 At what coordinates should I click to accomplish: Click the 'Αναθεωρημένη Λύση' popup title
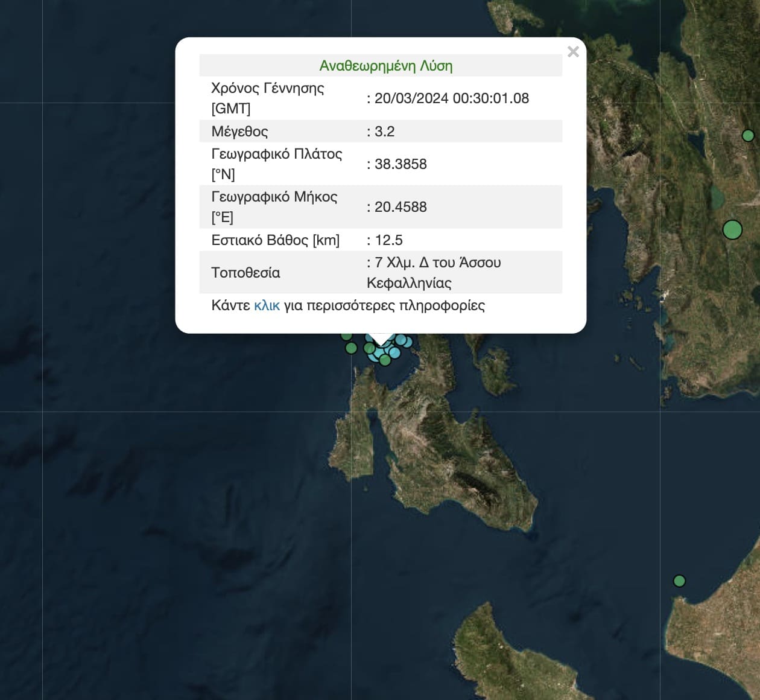385,66
